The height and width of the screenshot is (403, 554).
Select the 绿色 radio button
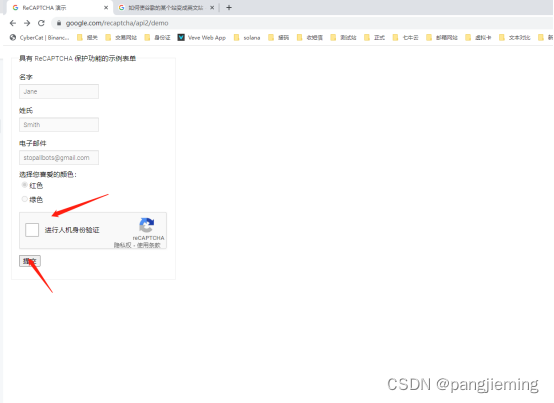(x=24, y=199)
